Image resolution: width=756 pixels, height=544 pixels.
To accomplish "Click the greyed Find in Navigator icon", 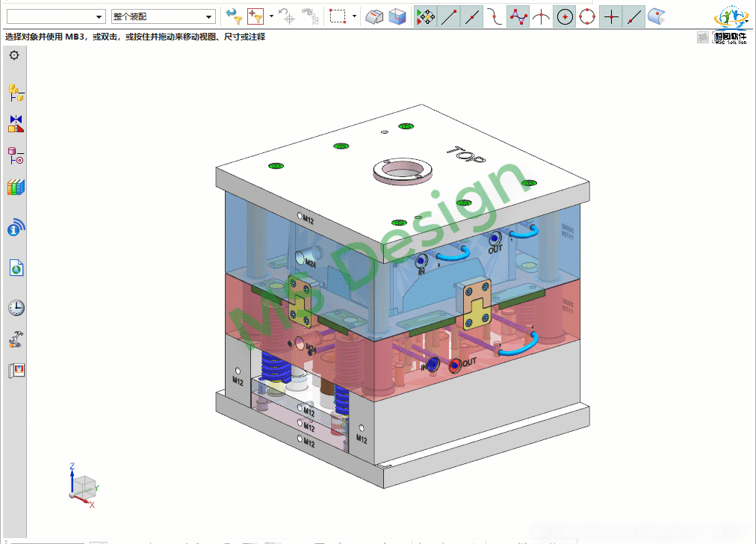I will [x=310, y=16].
